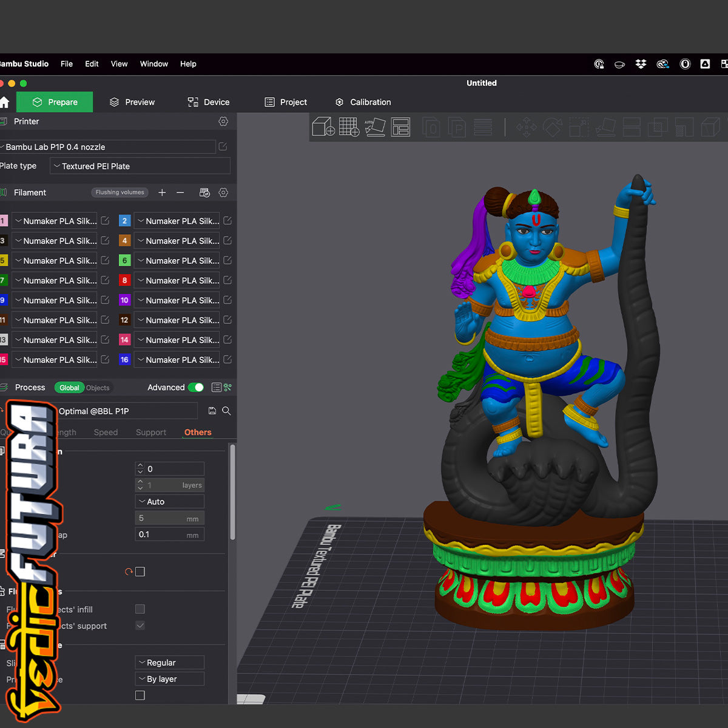Click the Flushing volumes button

click(120, 192)
